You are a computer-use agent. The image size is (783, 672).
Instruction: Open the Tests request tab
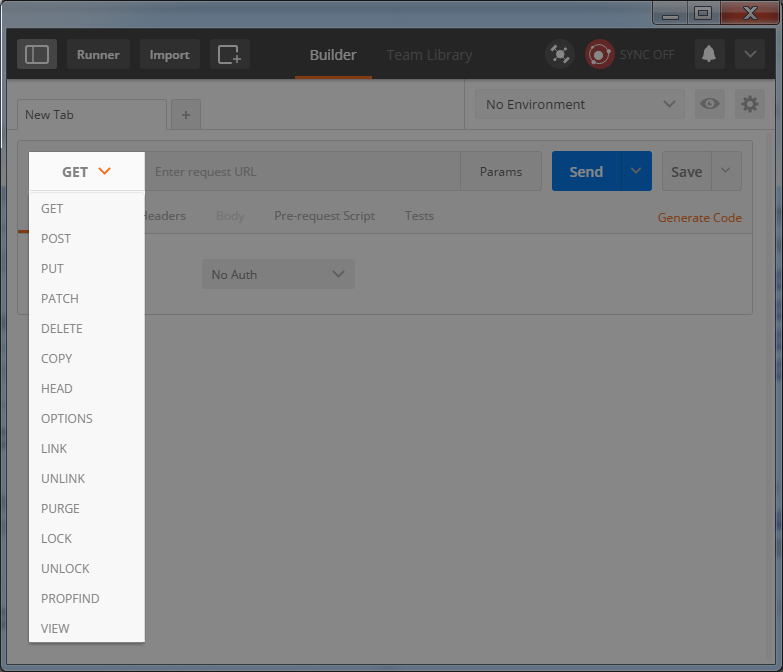419,216
